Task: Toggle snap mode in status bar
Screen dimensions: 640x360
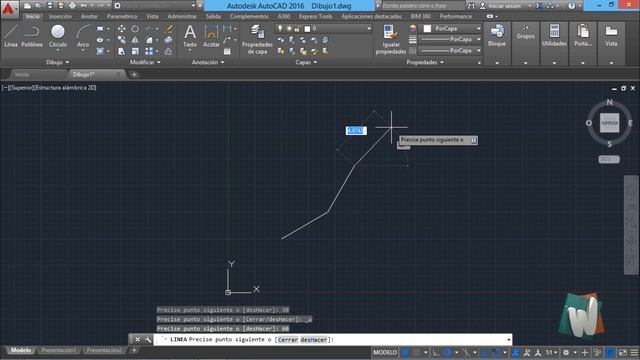Action: [416, 352]
